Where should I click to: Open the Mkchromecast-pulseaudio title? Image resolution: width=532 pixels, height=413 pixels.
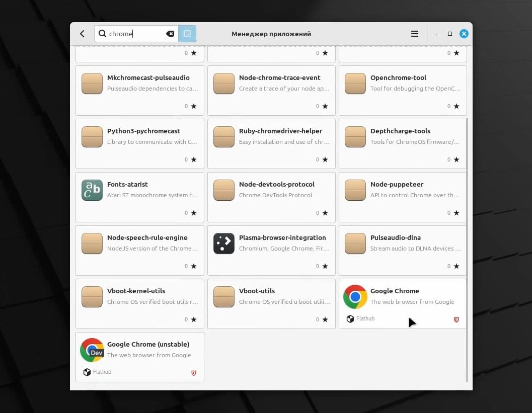point(148,77)
